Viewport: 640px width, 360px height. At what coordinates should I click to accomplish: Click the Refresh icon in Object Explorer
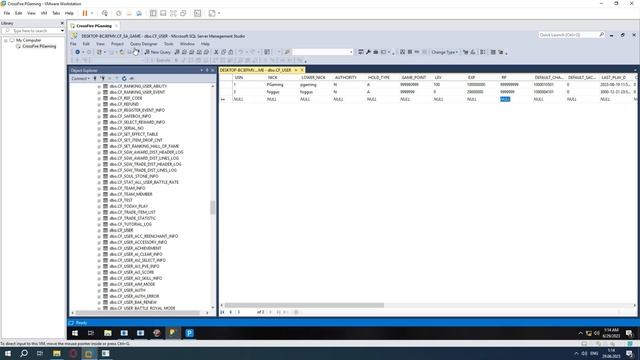(124, 78)
